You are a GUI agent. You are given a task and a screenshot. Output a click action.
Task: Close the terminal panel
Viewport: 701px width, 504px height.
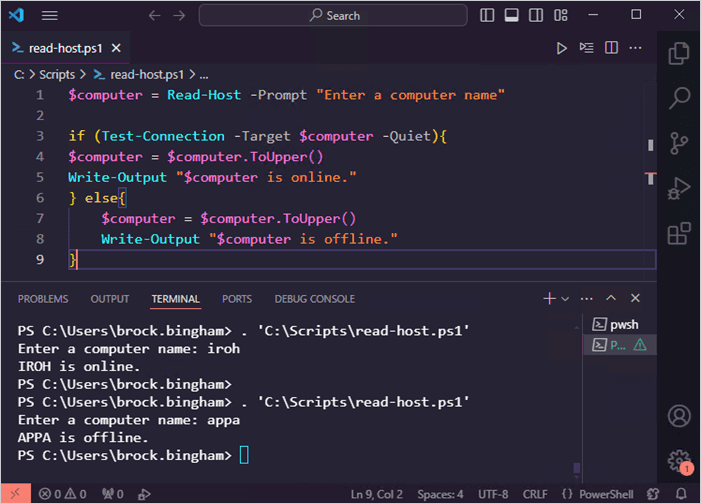635,298
